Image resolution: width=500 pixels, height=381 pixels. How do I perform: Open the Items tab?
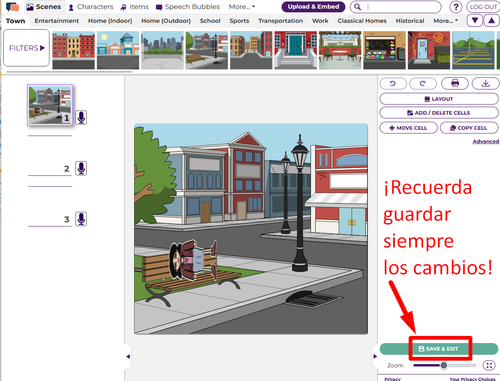135,7
